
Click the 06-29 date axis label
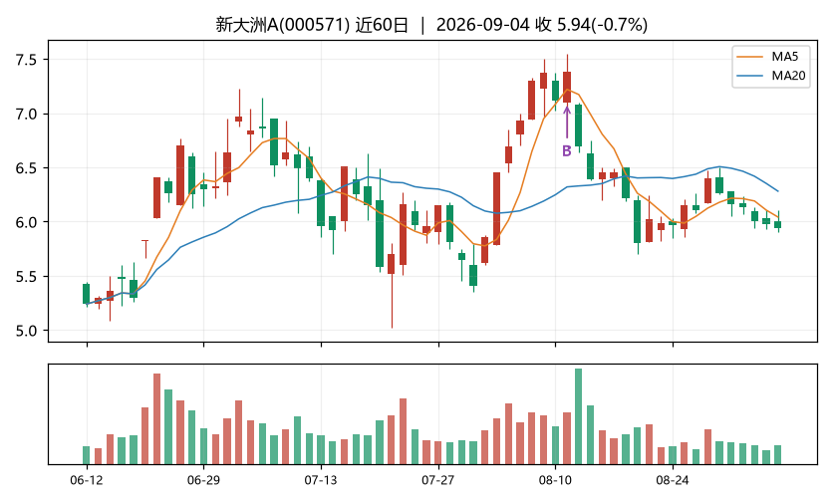point(203,480)
